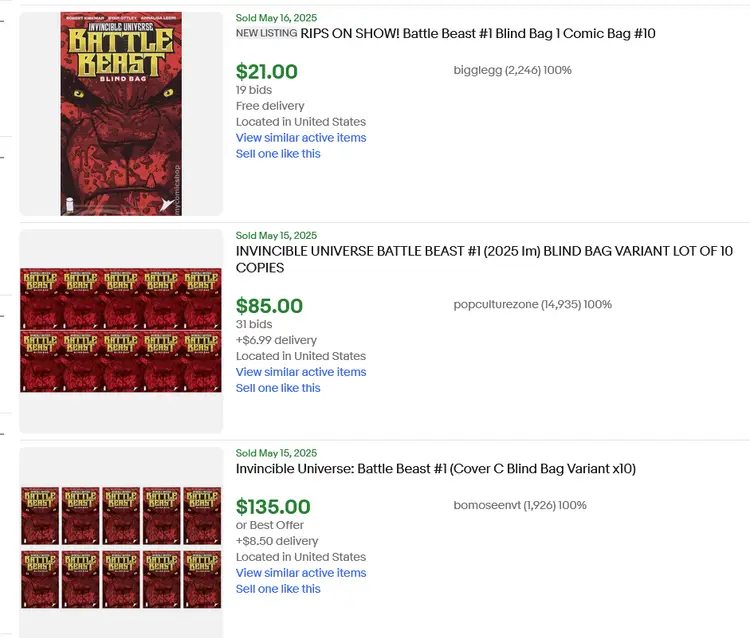Image resolution: width=750 pixels, height=638 pixels.
Task: Show the 19 bids history
Action: point(254,90)
